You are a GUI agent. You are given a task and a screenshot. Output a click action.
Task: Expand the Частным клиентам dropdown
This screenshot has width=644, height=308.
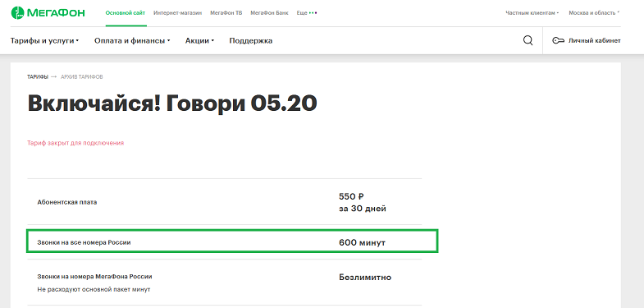point(532,13)
